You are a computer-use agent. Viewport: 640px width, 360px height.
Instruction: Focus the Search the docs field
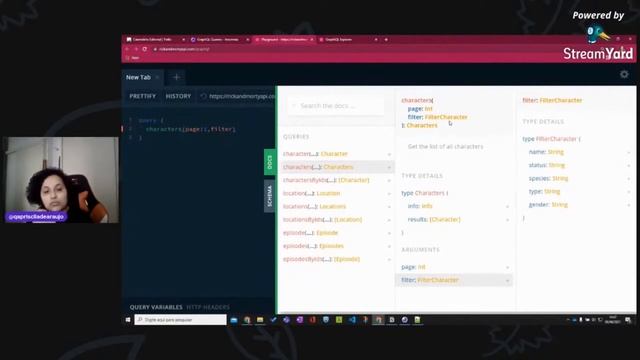[x=337, y=106]
